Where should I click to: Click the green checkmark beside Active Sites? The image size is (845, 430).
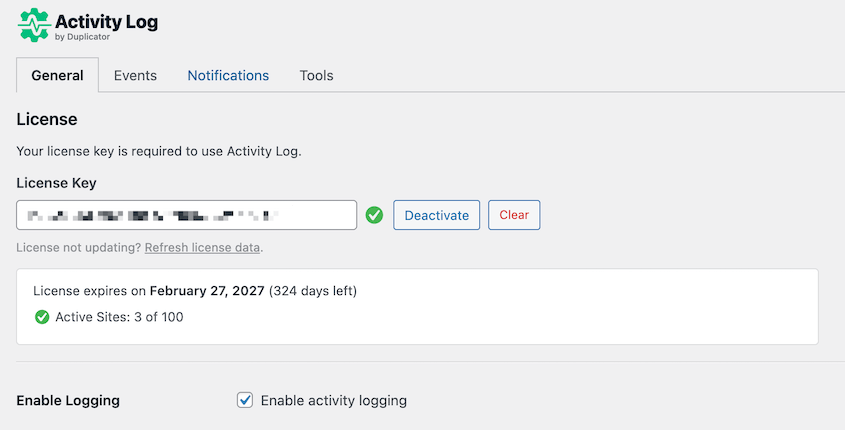coord(42,317)
